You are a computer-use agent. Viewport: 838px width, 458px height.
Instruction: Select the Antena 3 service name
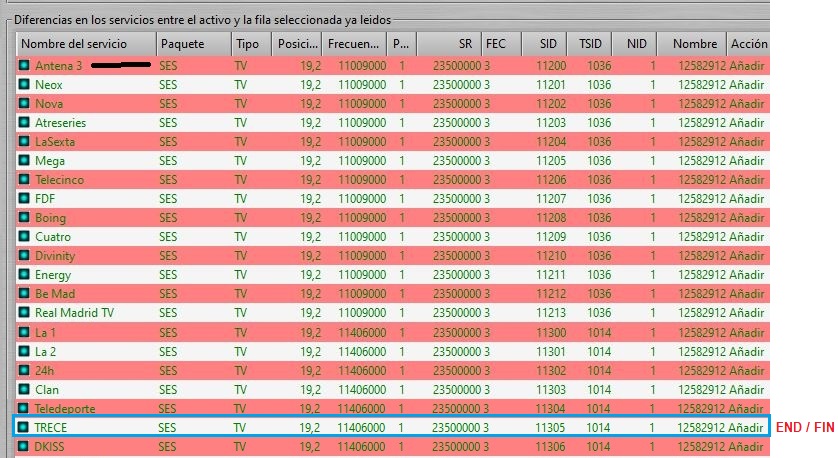click(59, 66)
